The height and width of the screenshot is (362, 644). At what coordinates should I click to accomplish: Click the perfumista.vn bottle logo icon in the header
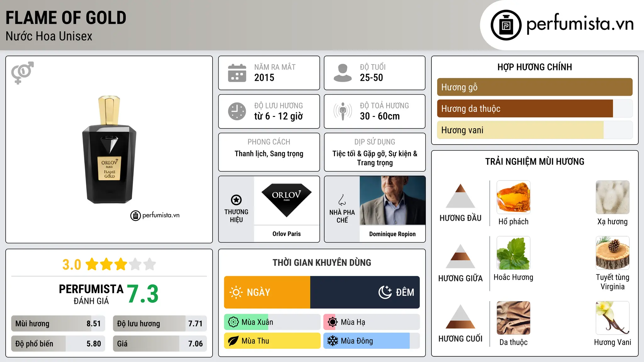click(x=506, y=25)
